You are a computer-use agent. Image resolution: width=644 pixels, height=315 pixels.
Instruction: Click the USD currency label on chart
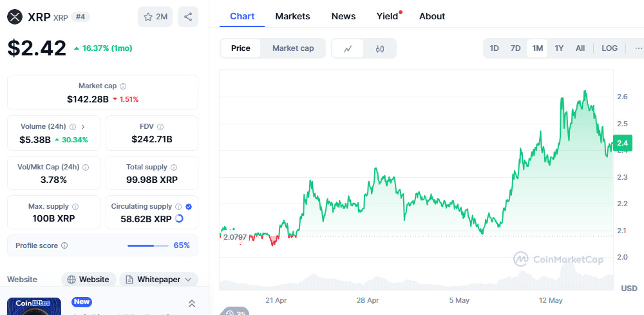(x=629, y=288)
